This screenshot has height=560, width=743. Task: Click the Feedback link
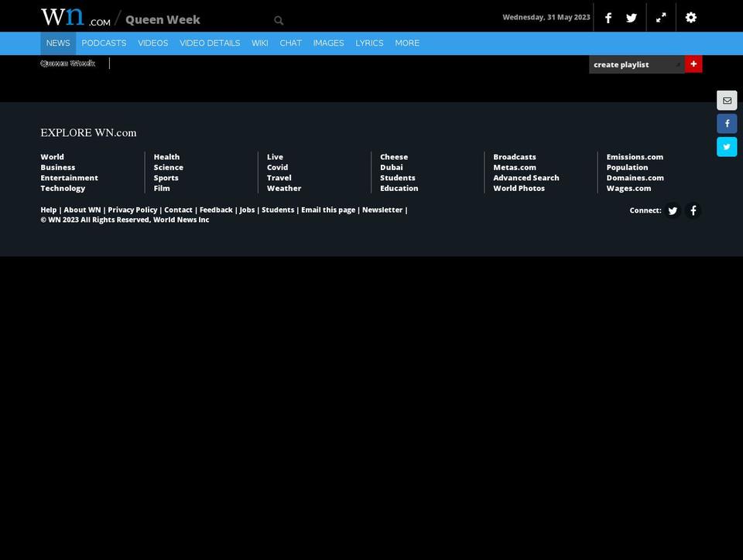[216, 210]
